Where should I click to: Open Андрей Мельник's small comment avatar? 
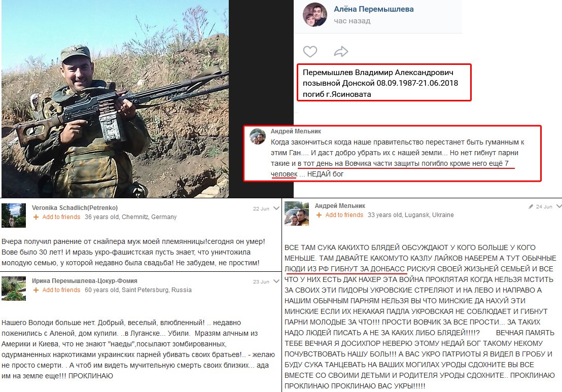(x=258, y=136)
